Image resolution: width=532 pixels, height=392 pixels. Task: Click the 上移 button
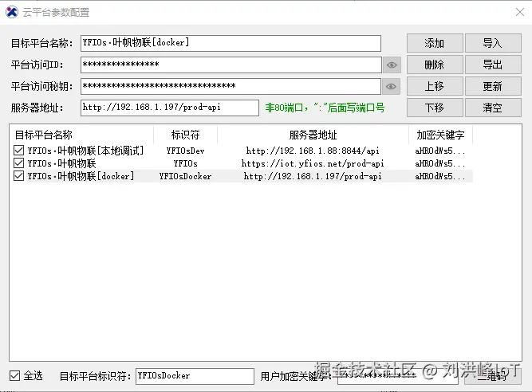pos(435,86)
